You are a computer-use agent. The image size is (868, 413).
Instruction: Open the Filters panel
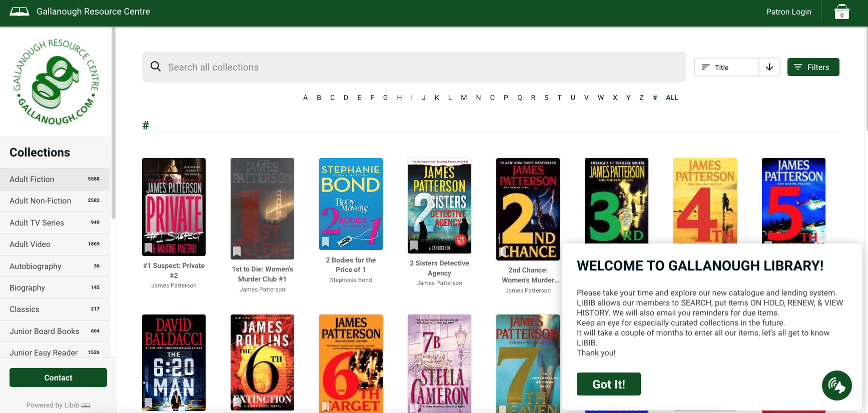813,67
